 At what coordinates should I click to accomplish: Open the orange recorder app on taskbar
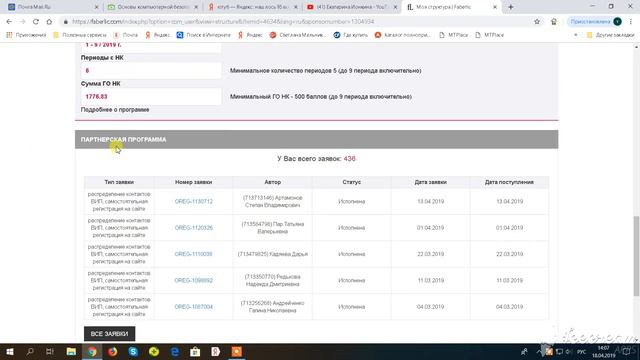click(237, 351)
